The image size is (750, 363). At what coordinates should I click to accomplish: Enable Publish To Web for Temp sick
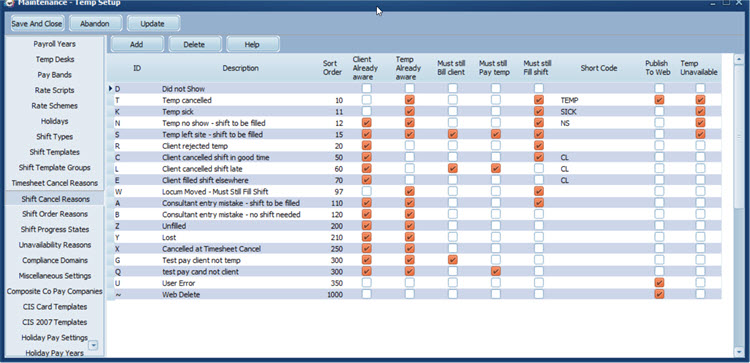coord(659,111)
